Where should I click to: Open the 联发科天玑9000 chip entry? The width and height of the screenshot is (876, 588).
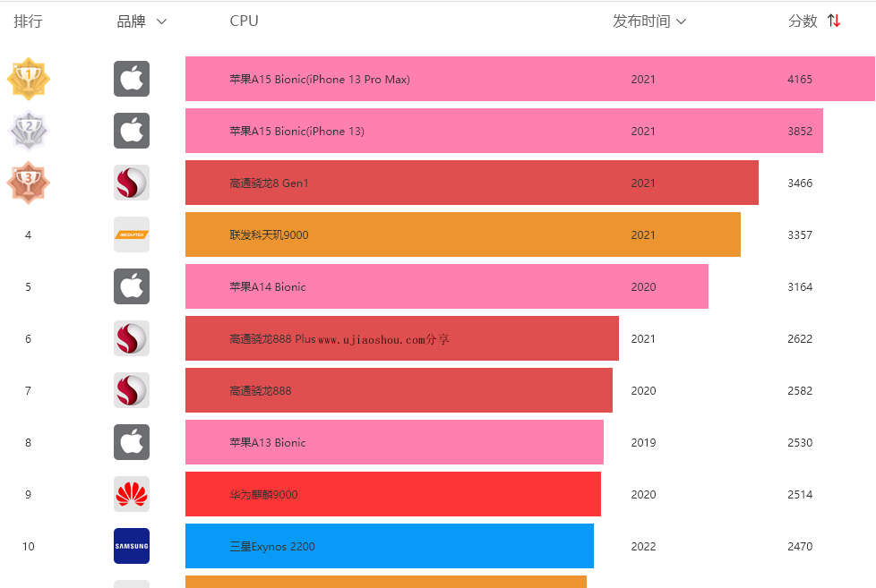pos(269,234)
